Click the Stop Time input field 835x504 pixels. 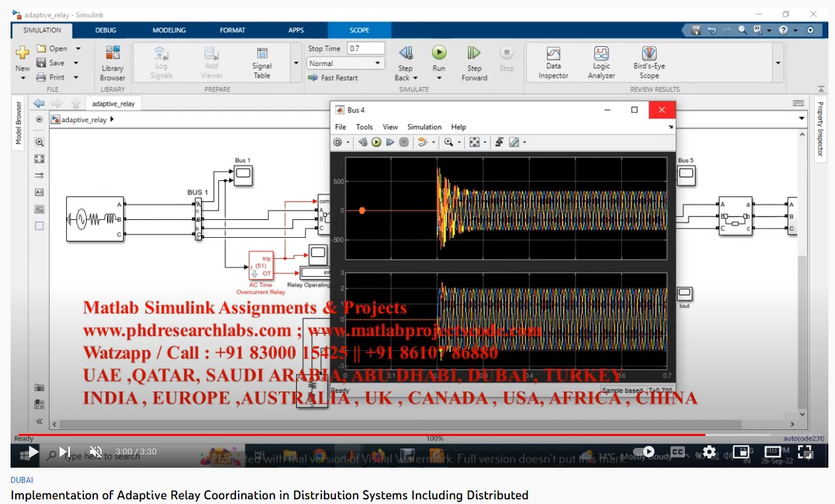tap(366, 48)
